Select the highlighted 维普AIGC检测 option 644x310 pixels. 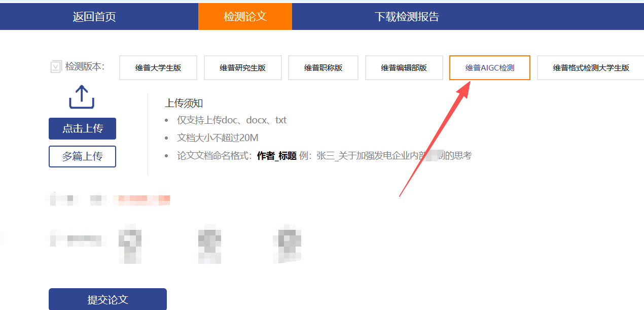coord(489,68)
